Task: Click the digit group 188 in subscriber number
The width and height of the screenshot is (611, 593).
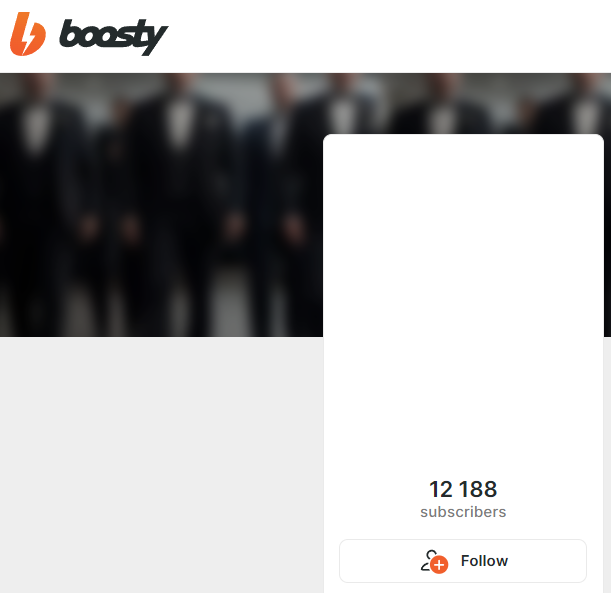Action: coord(478,489)
